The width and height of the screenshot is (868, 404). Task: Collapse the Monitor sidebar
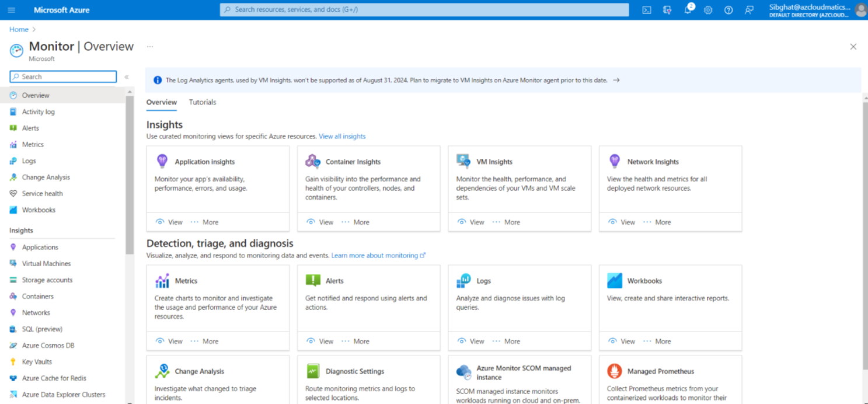pos(126,76)
